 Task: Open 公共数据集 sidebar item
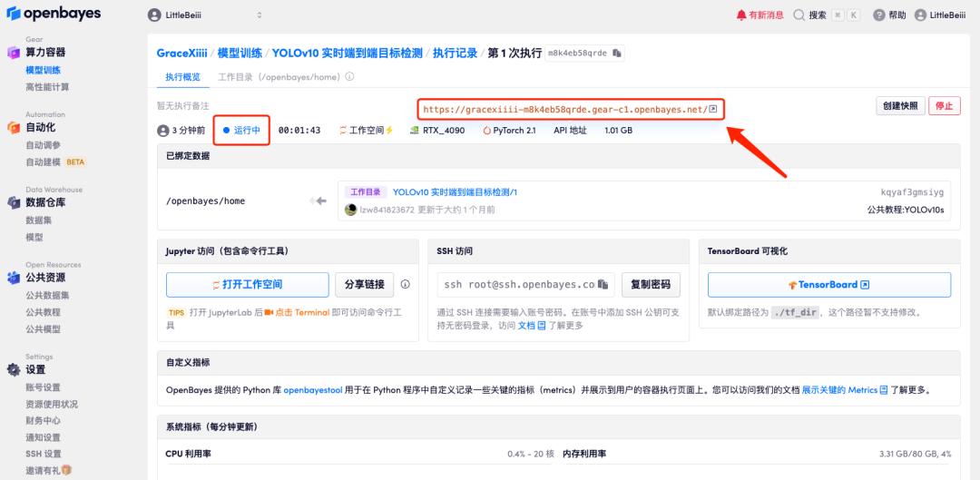[x=47, y=295]
